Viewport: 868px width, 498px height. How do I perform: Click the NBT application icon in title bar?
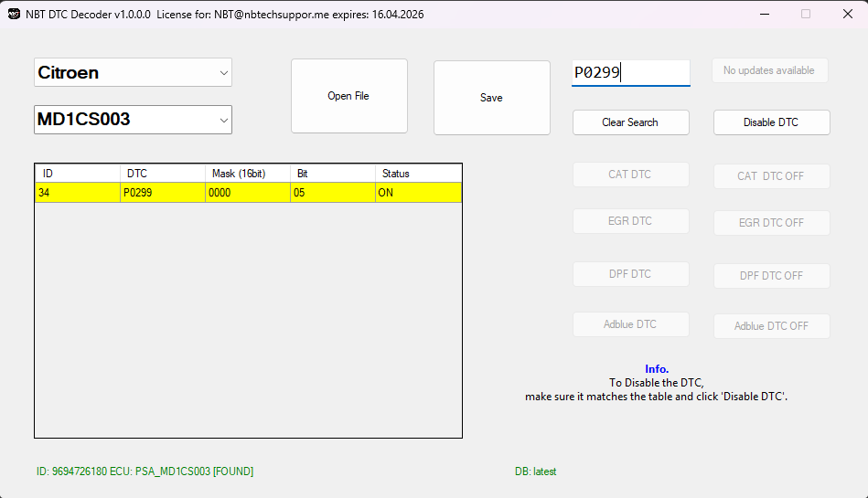[x=14, y=14]
